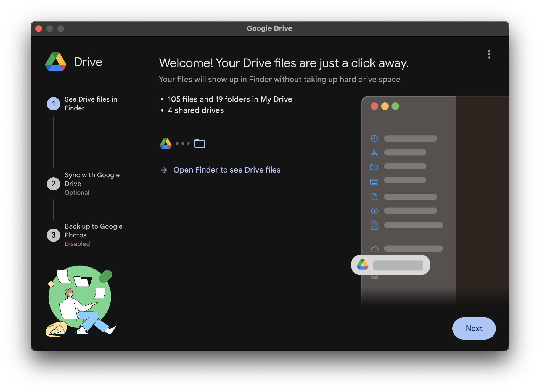Close the Google Drive window

tap(39, 29)
